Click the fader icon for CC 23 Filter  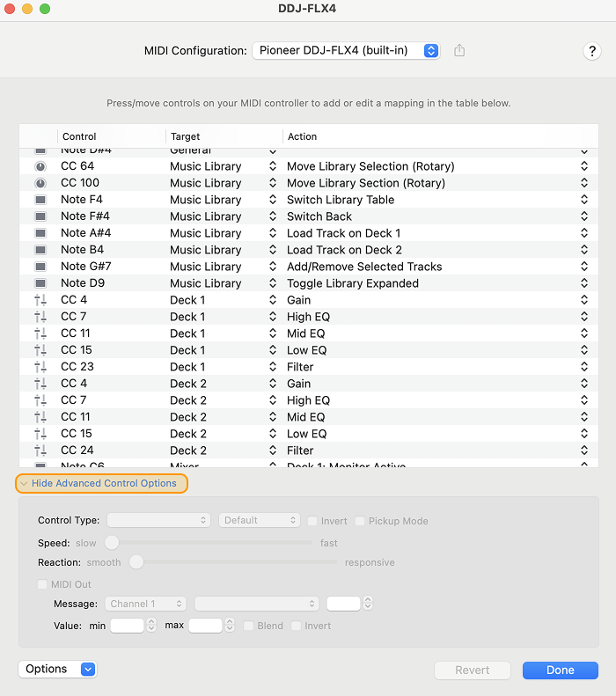pos(40,367)
